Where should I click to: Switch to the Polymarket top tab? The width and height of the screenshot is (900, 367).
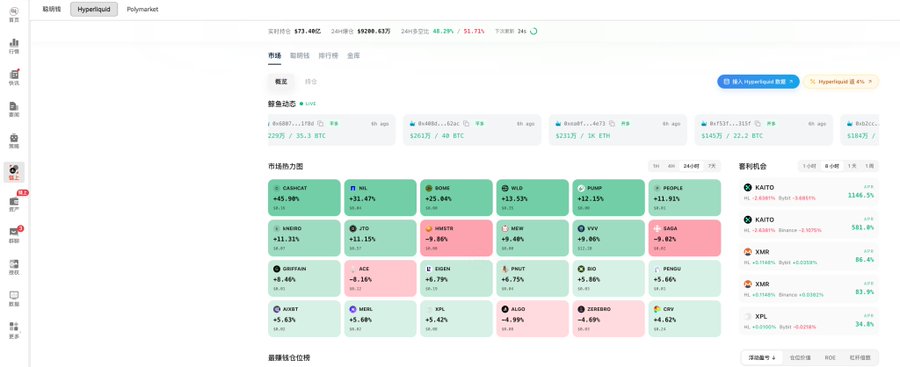point(143,9)
